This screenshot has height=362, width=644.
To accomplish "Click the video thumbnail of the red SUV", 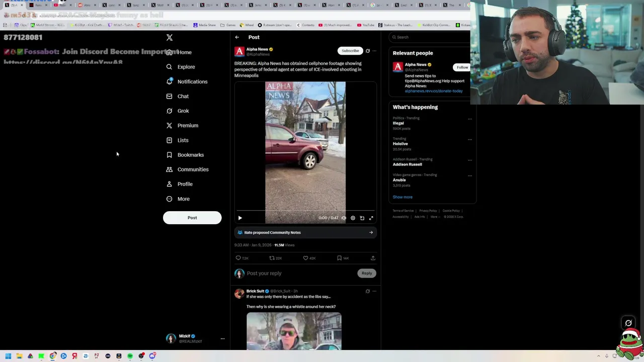I will (305, 152).
